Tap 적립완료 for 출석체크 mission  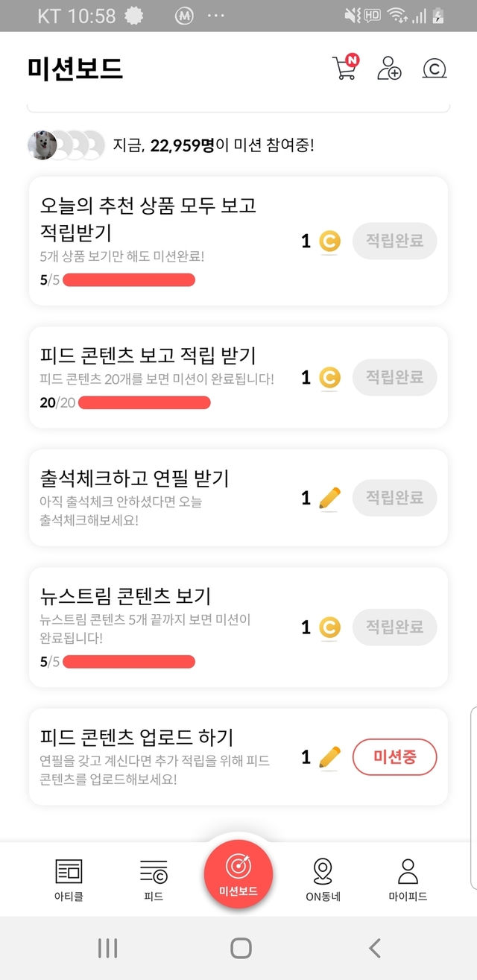(x=394, y=498)
